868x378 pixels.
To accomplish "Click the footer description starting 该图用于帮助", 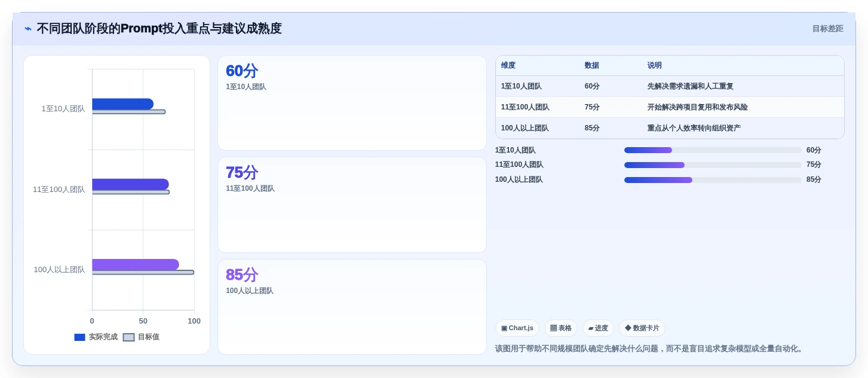I will (650, 349).
